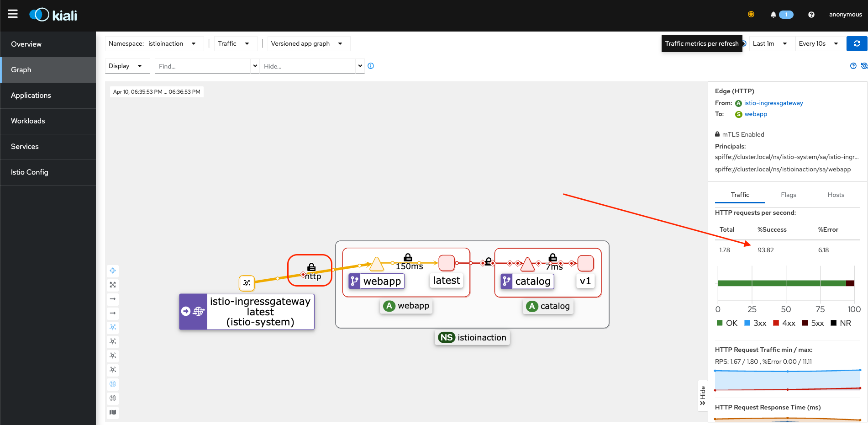The image size is (868, 425).
Task: Expand the Hide field preset arrow
Action: (x=360, y=66)
